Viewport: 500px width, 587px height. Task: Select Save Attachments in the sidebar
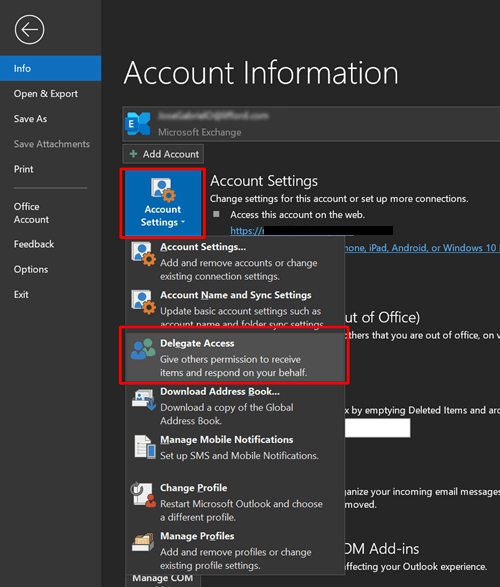[51, 144]
